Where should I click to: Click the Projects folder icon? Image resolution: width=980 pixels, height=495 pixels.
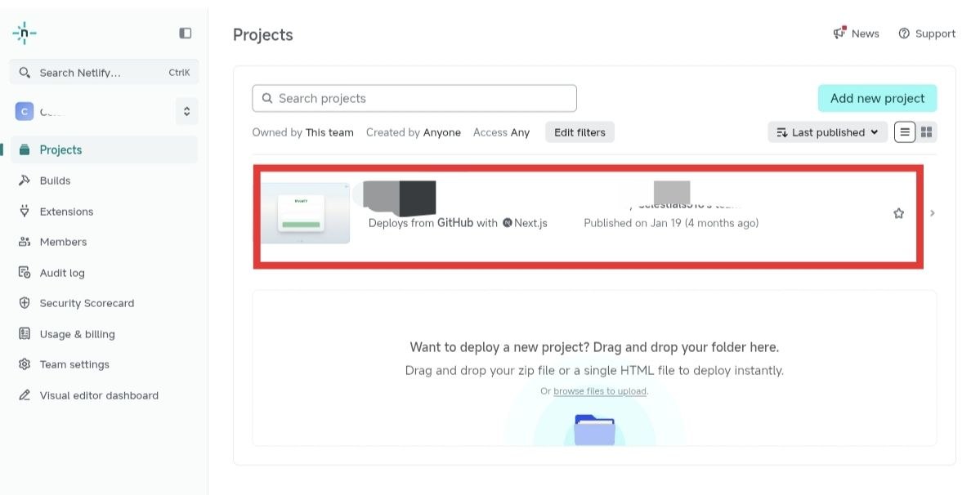(25, 149)
